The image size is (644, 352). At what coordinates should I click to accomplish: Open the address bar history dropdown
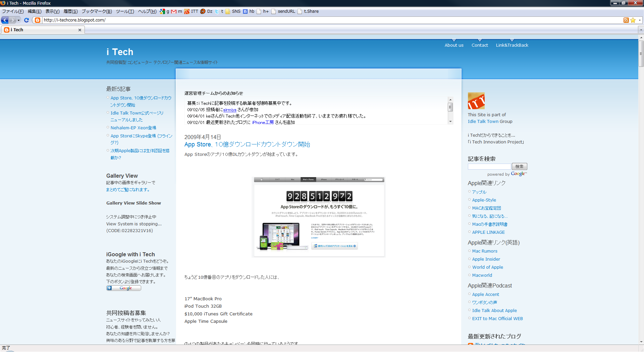[640, 20]
